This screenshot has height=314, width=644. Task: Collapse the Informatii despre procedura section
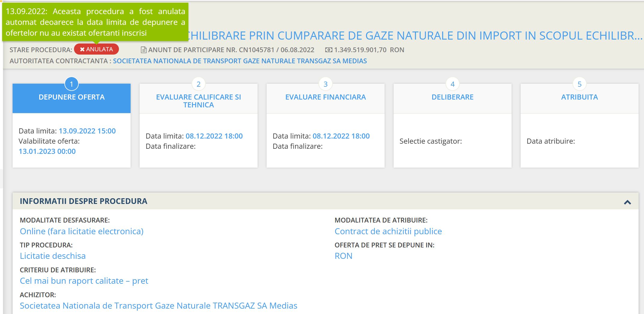pyautogui.click(x=627, y=202)
